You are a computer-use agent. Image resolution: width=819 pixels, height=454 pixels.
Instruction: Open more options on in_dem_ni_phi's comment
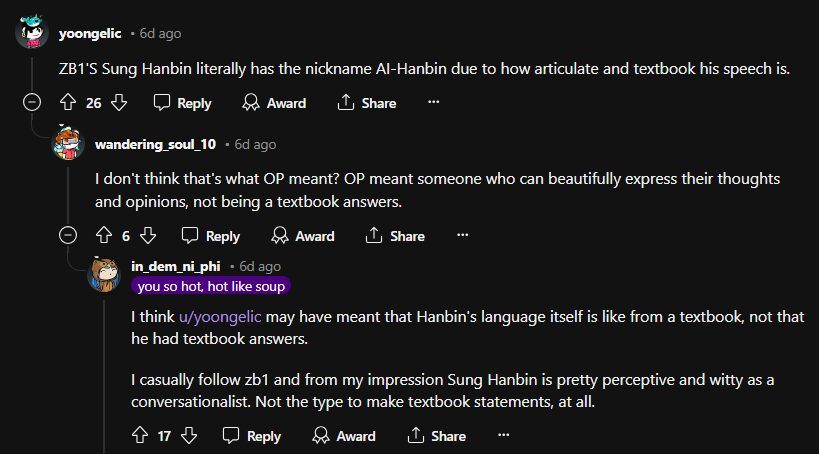tap(504, 435)
